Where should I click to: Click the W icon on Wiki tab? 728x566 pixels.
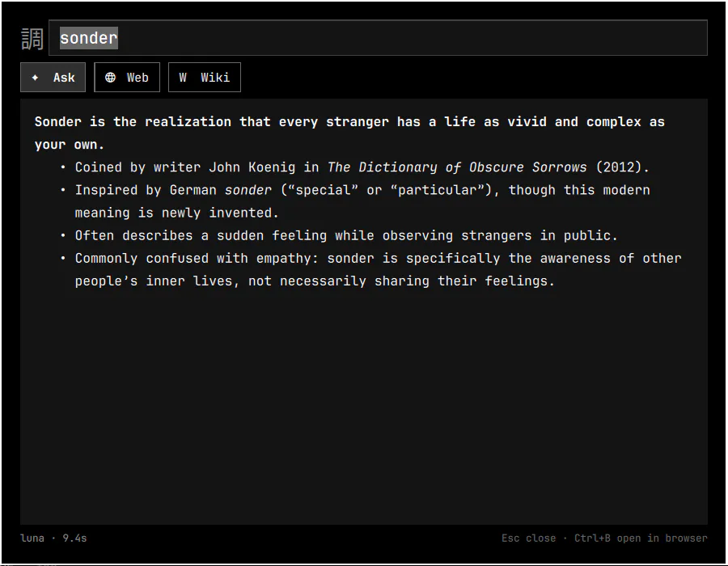(183, 78)
